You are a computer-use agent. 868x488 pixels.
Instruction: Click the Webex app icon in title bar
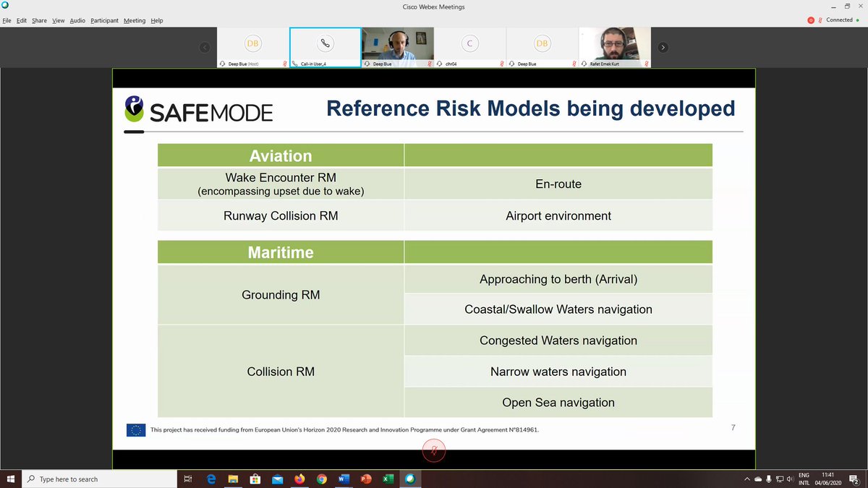pyautogui.click(x=5, y=6)
